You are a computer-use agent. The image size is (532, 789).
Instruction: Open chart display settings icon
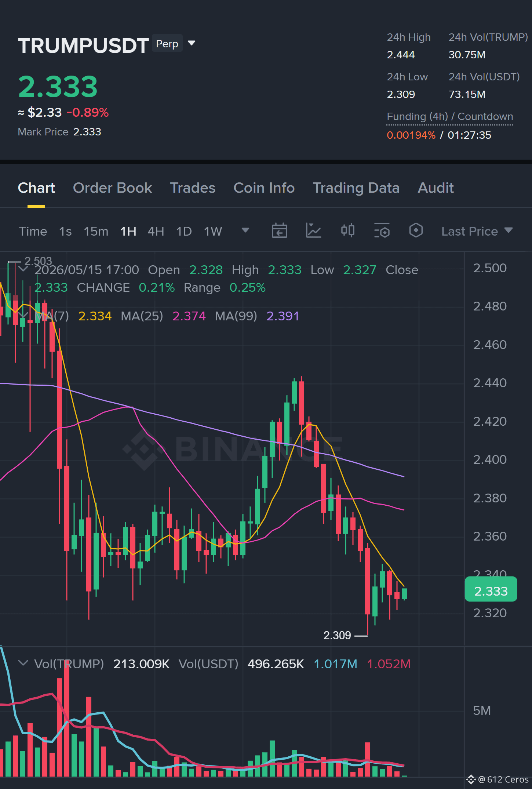point(382,231)
